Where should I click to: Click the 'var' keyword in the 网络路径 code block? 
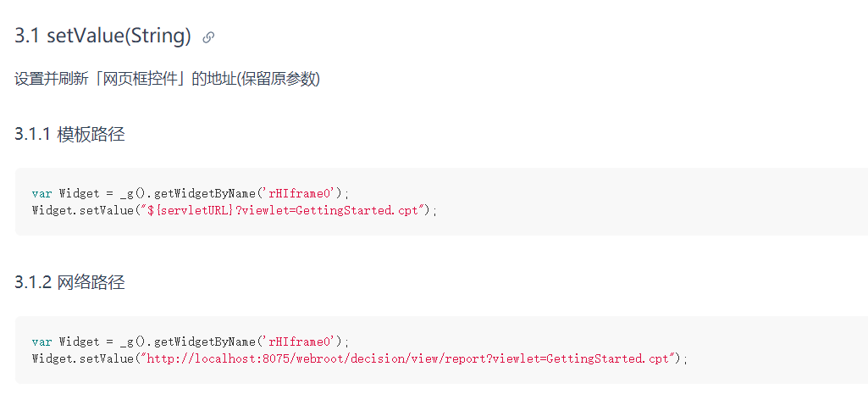click(x=42, y=342)
